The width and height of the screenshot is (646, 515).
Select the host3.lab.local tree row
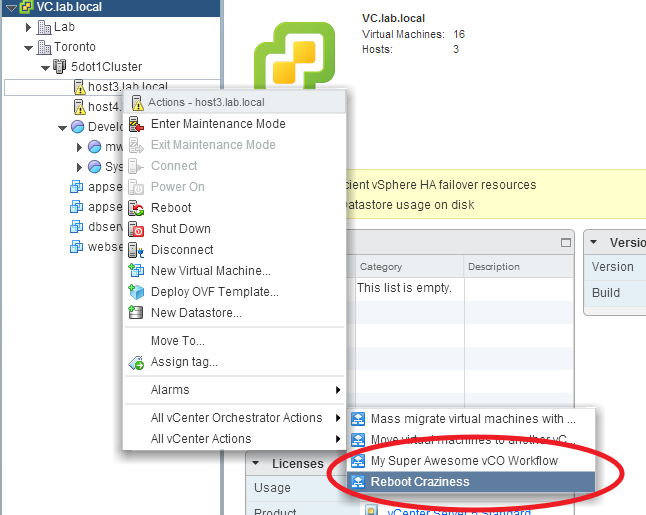[112, 87]
